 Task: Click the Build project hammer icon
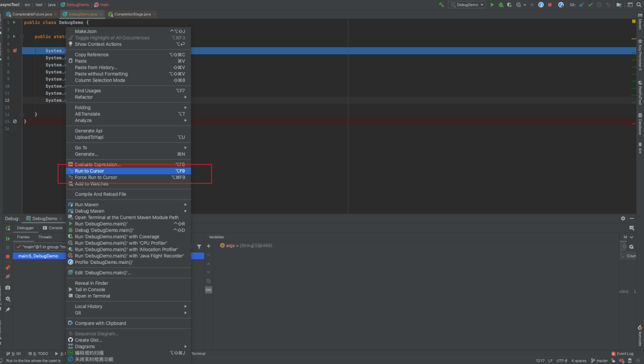tap(441, 5)
